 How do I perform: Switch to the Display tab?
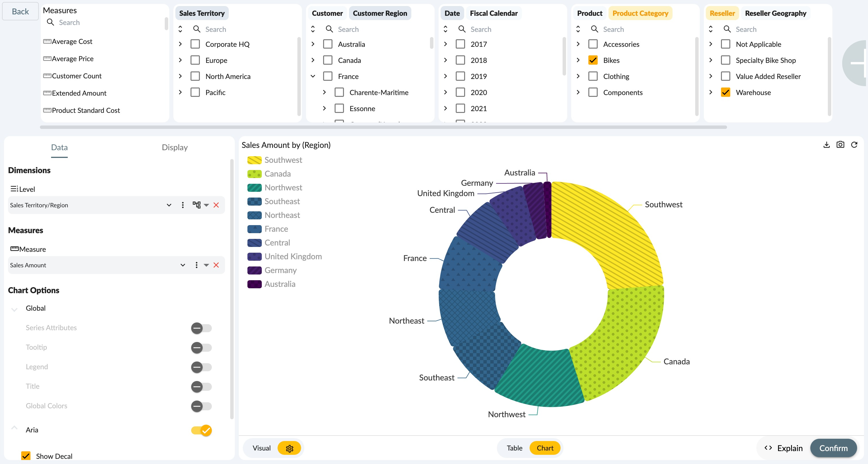tap(175, 148)
